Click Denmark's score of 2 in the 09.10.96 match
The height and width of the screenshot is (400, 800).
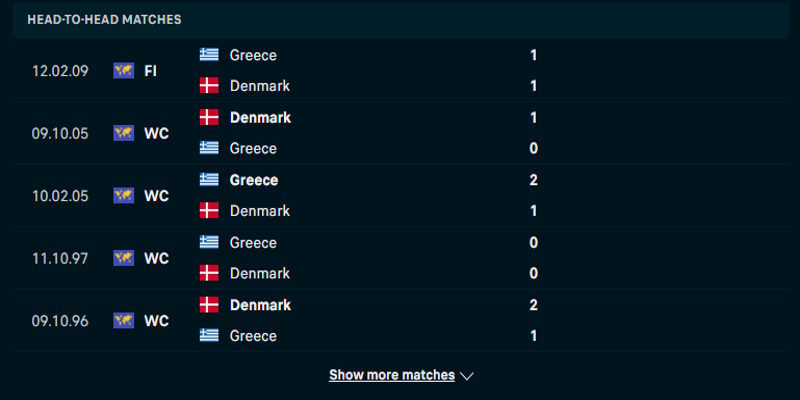point(534,305)
